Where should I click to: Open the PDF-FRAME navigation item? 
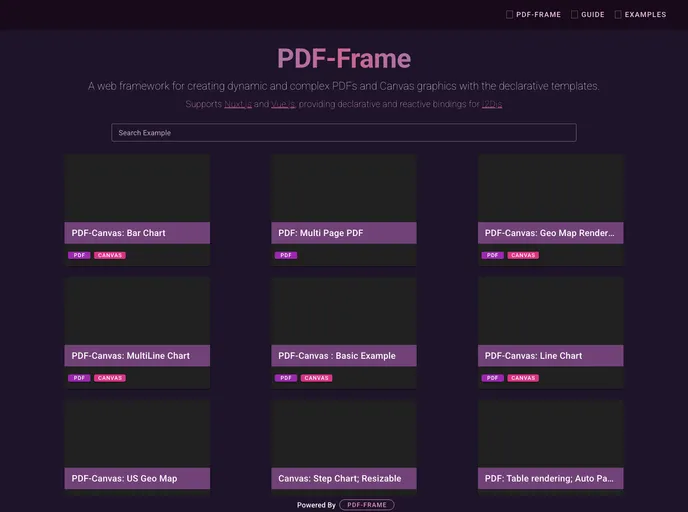534,14
